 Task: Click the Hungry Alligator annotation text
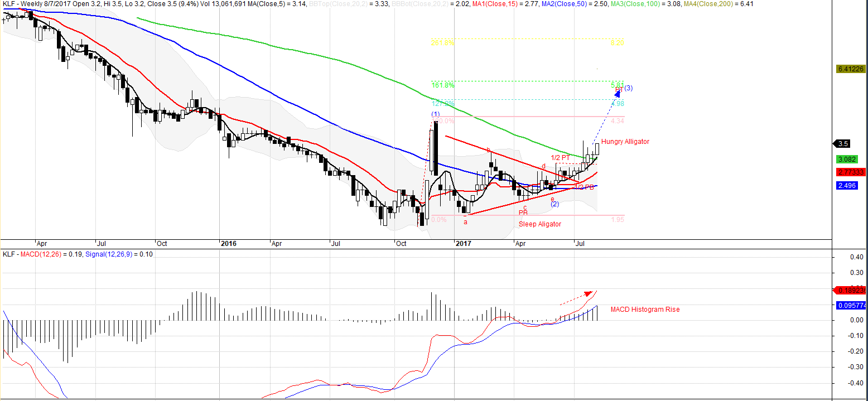pyautogui.click(x=625, y=142)
